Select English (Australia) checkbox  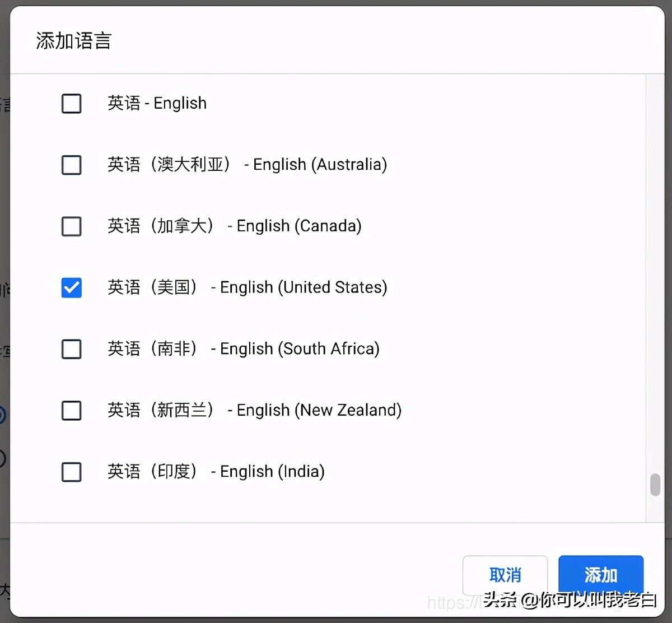(x=72, y=165)
